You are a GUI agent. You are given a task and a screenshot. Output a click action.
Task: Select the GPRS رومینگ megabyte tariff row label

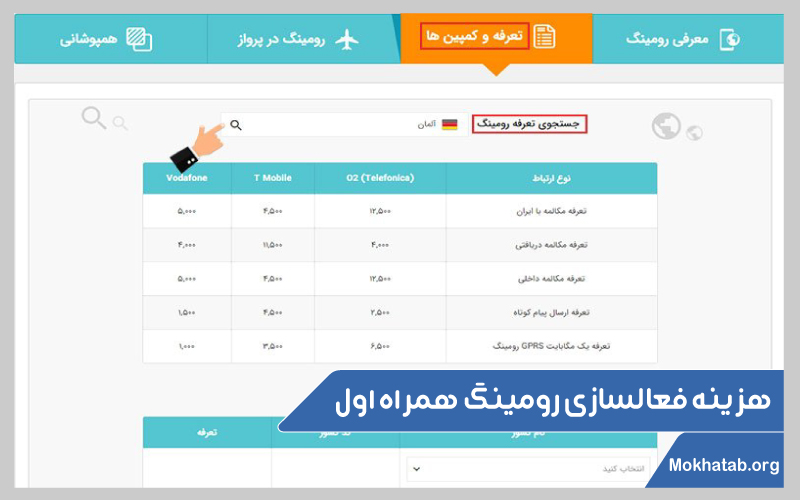click(552, 346)
